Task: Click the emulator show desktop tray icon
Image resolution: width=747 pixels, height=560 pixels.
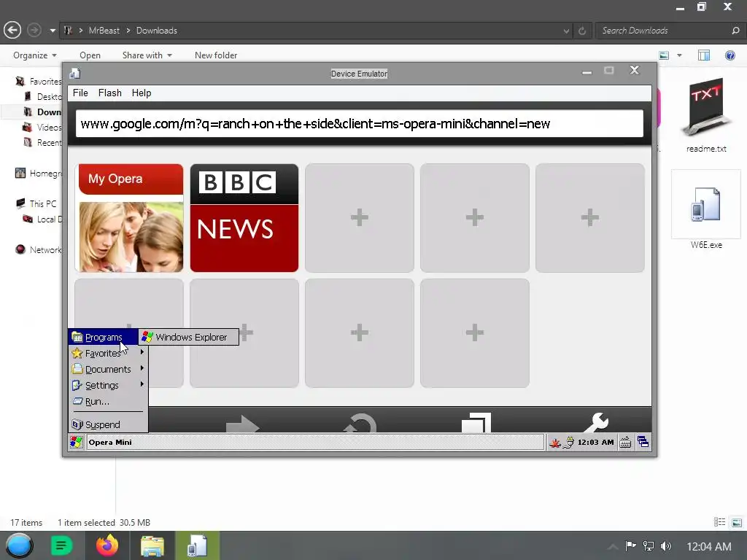Action: [643, 442]
